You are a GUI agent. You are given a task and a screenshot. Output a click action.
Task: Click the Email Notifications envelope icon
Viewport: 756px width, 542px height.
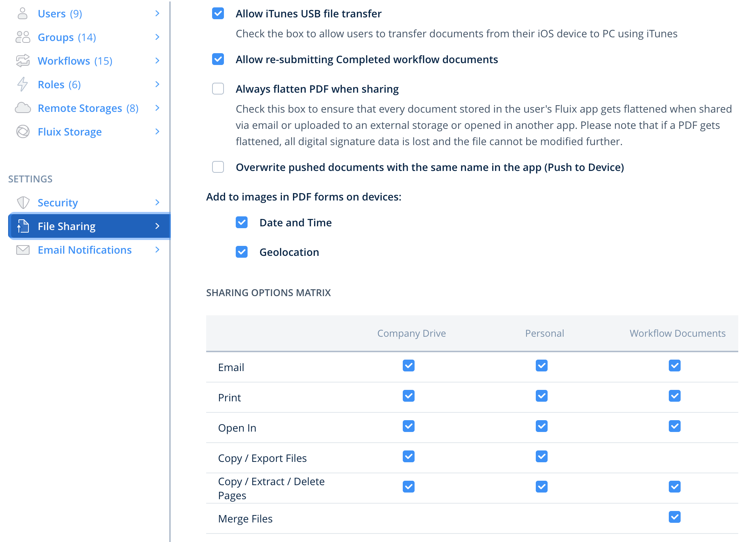23,250
